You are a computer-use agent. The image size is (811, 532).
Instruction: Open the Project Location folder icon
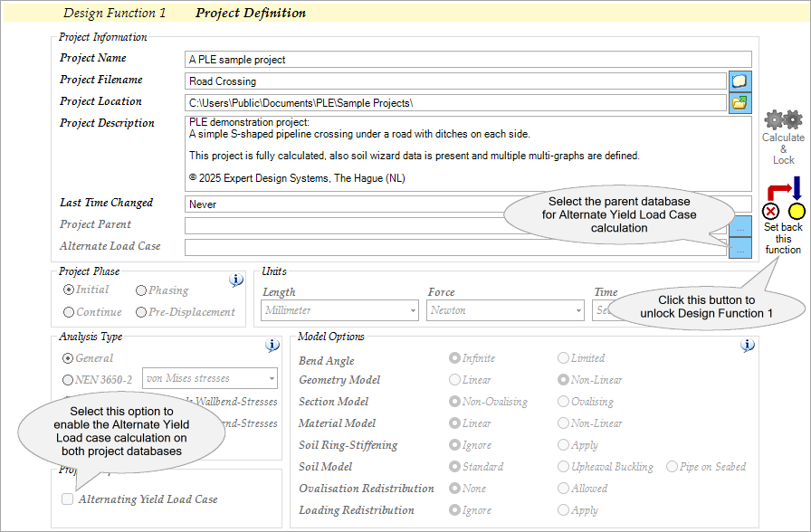tap(739, 103)
